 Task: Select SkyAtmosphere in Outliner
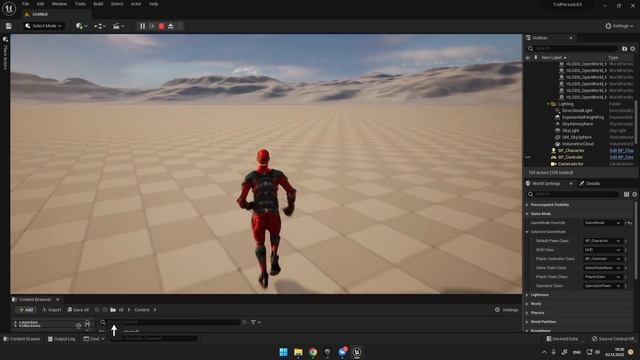(x=577, y=124)
